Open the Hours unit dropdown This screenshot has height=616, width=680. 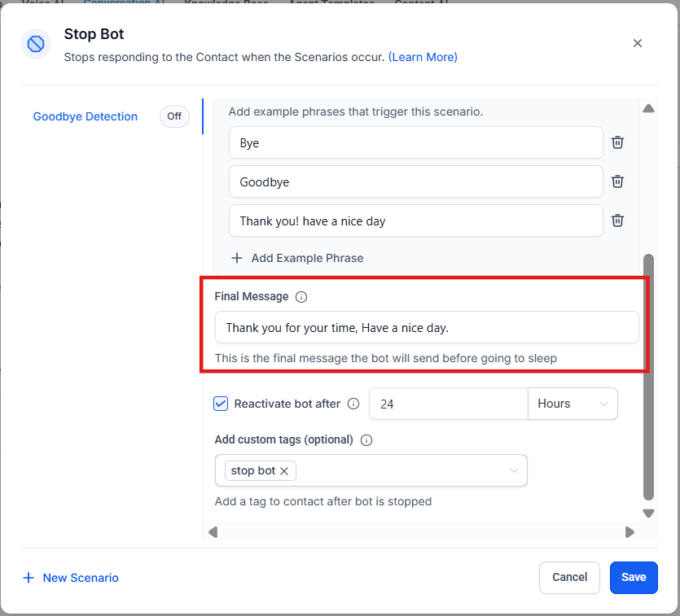pos(573,404)
